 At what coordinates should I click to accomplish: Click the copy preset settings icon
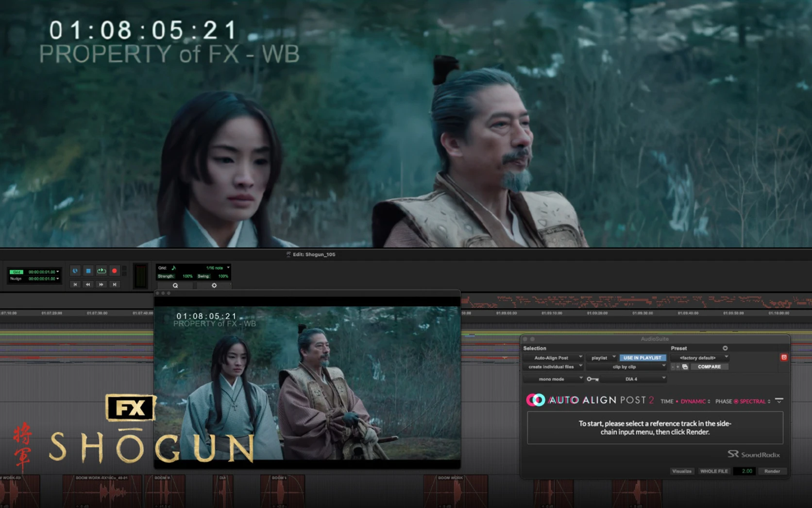click(x=685, y=367)
